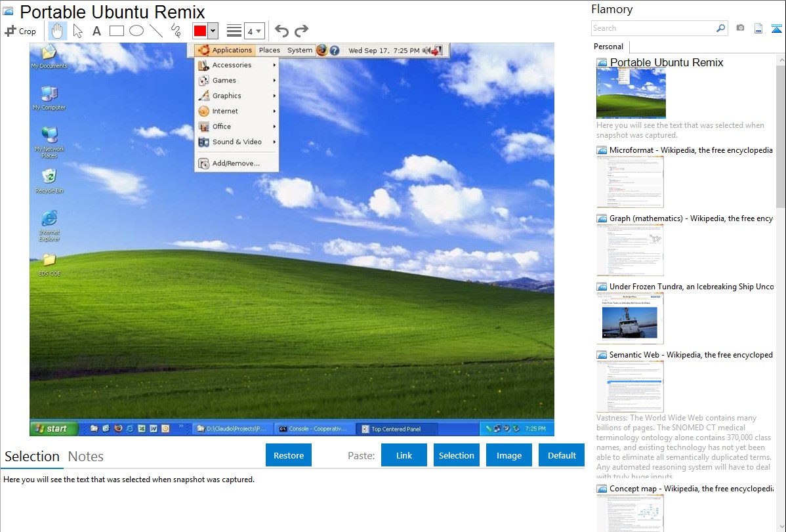Open the Under Frozen Tundra ship thumbnail
The height and width of the screenshot is (532, 786).
pyautogui.click(x=630, y=318)
